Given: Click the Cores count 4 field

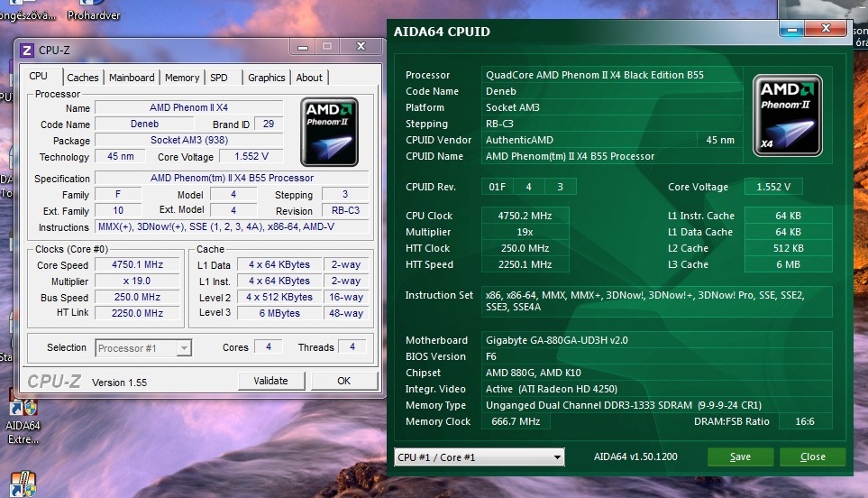Looking at the screenshot, I should click(x=269, y=346).
